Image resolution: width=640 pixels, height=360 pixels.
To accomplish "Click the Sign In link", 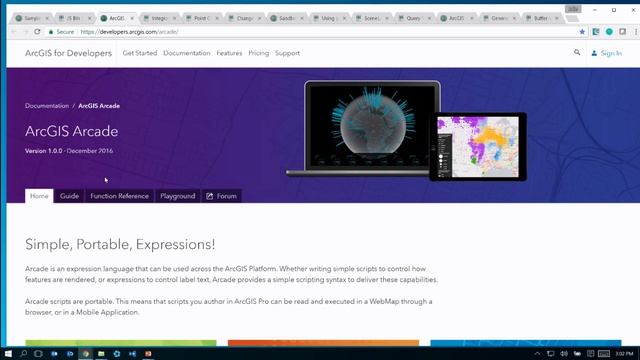I will click(611, 53).
